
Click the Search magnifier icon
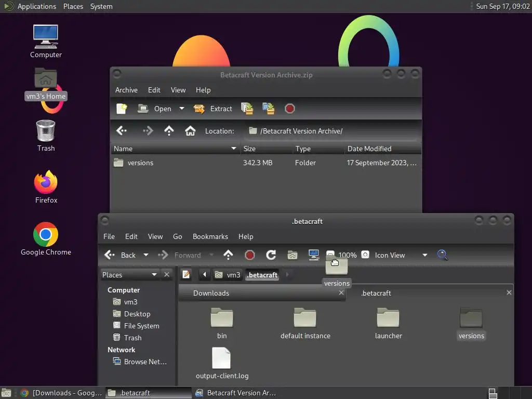click(443, 255)
